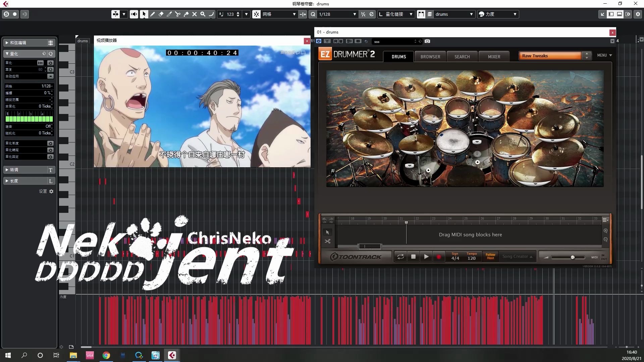Toggle acoustic feedback speaker button

click(x=134, y=14)
